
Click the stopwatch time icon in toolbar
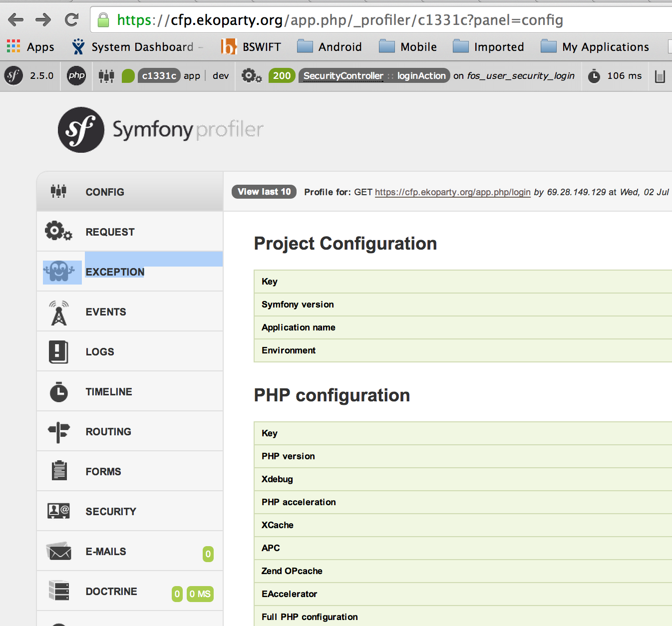594,76
